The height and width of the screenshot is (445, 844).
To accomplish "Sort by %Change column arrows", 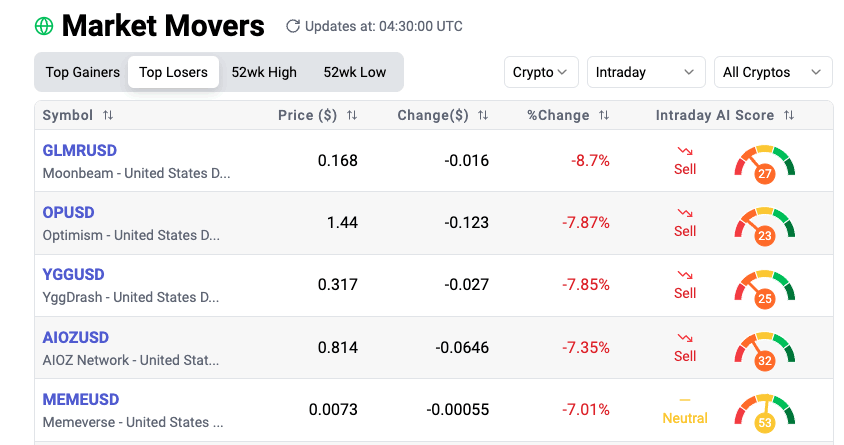I will point(604,116).
